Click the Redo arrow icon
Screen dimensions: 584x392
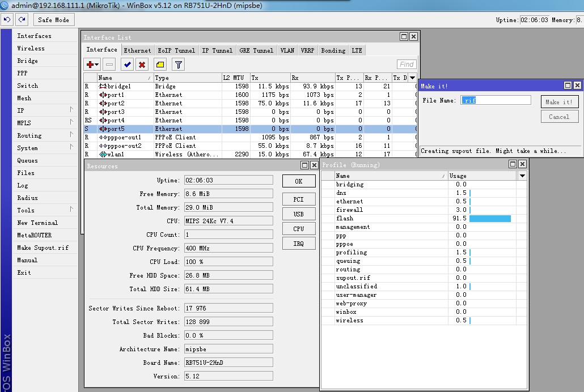coord(22,20)
